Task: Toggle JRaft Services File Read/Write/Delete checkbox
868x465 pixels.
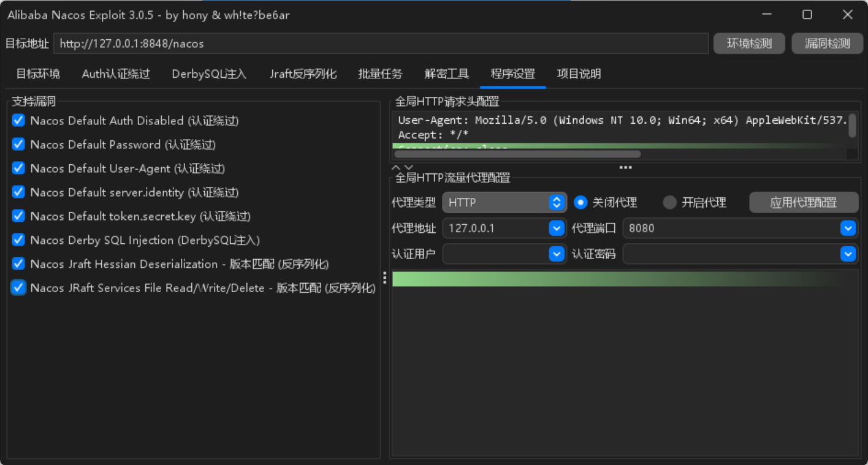Action: [18, 288]
